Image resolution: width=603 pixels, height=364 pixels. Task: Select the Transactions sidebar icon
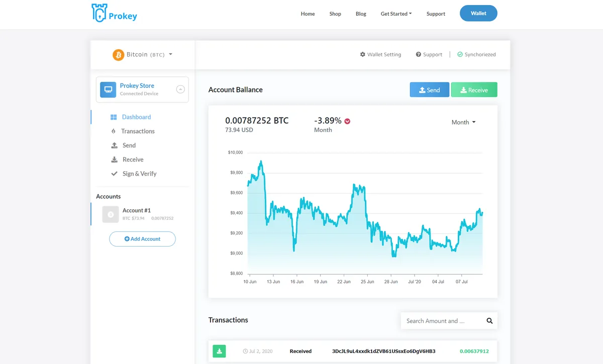click(114, 131)
